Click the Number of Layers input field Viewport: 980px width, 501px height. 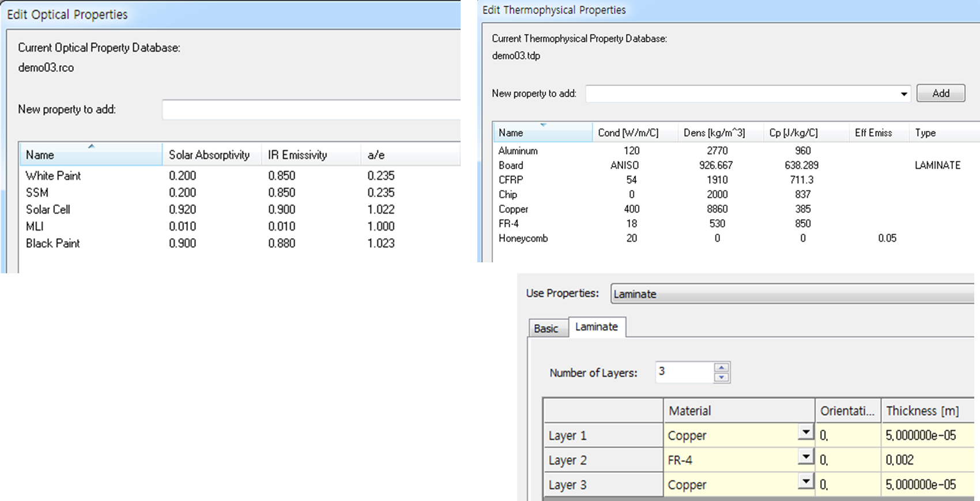[x=684, y=372]
